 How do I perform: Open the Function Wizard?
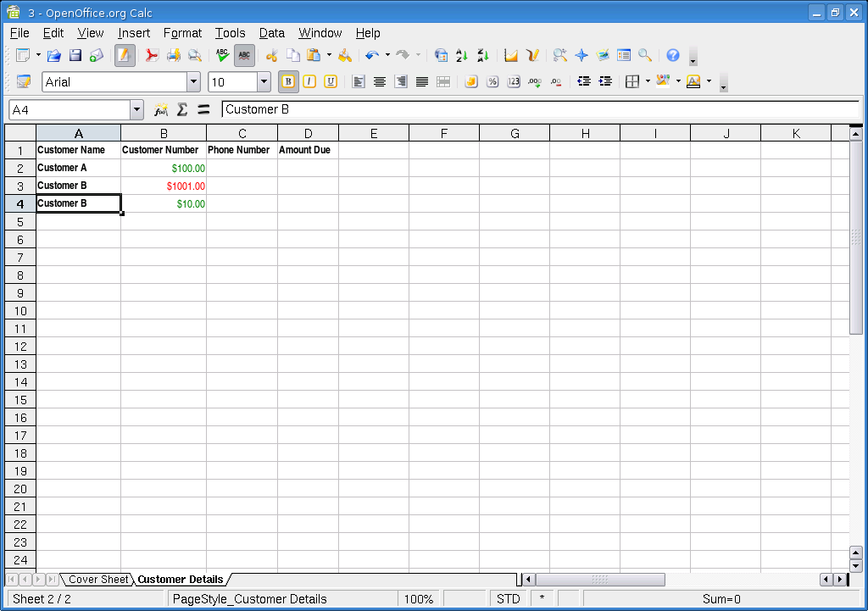161,110
